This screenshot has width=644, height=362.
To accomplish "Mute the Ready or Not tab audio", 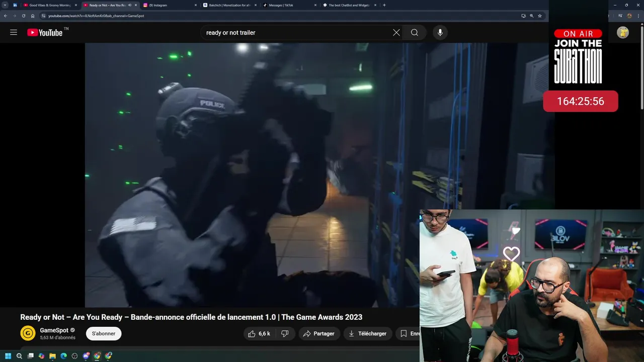I will pos(129,5).
